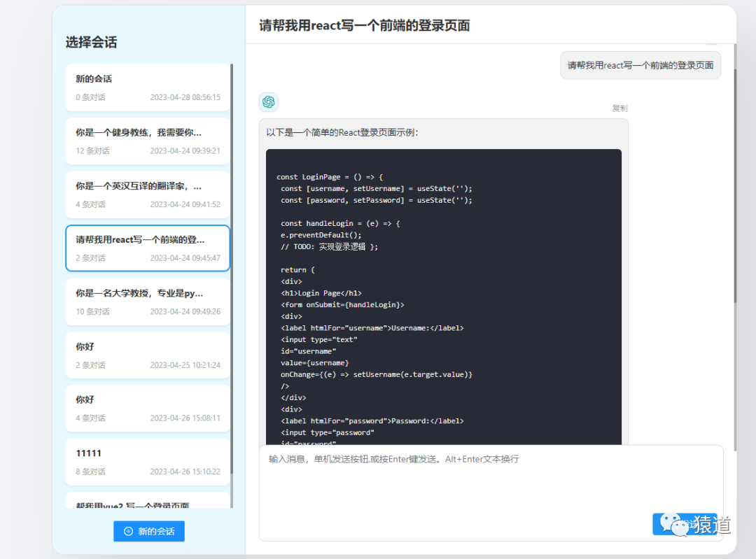Image resolution: width=756 pixels, height=559 pixels.
Task: Click the ChatGPT avatar icon beside the reply
Action: point(268,101)
